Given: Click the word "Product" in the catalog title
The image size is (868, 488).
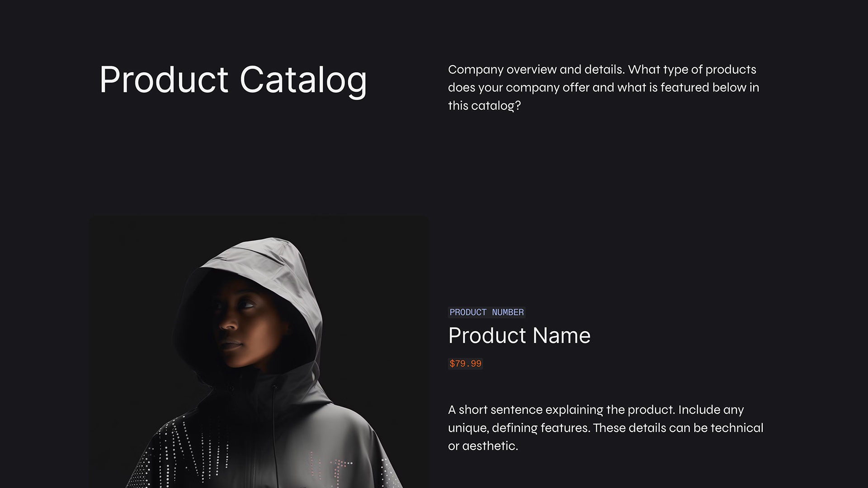Looking at the screenshot, I should tap(164, 80).
